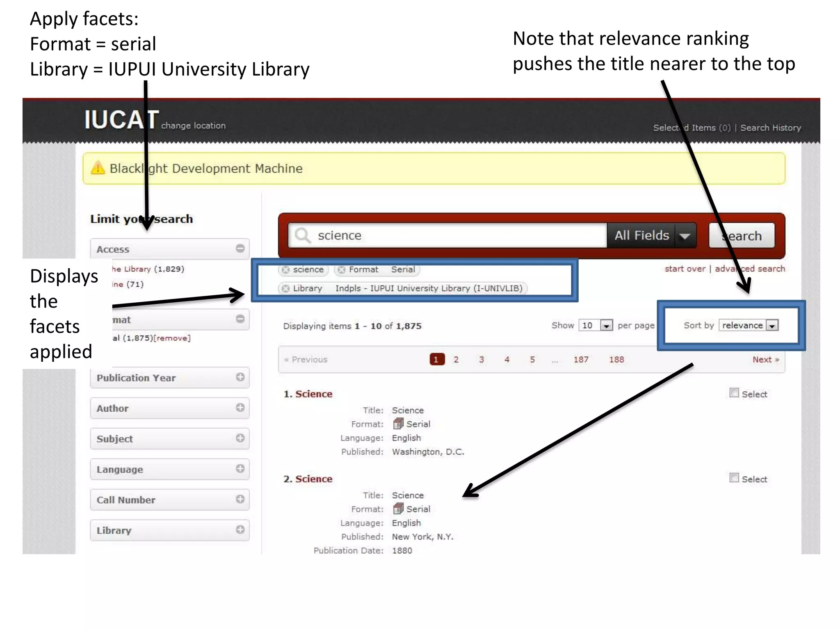This screenshot has height=630, width=840.
Task: Click the science search input field
Action: tap(447, 235)
